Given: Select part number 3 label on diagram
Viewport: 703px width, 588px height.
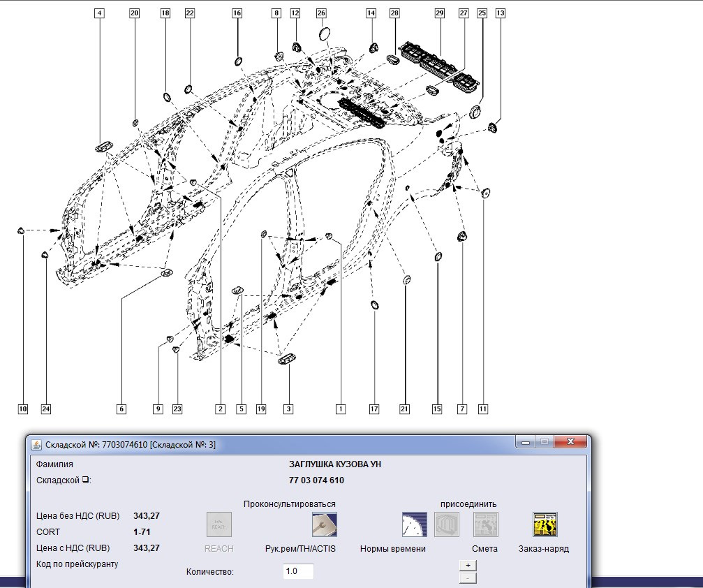Looking at the screenshot, I should coord(288,409).
